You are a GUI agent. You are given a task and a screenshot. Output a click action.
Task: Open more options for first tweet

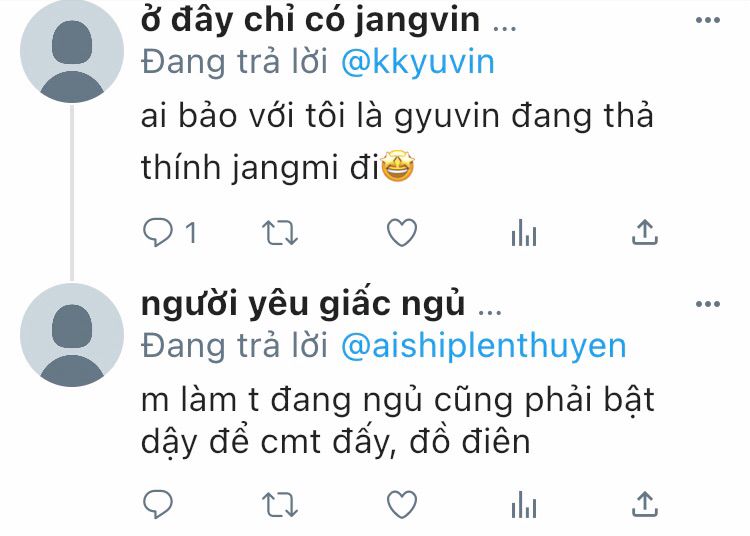point(708,20)
